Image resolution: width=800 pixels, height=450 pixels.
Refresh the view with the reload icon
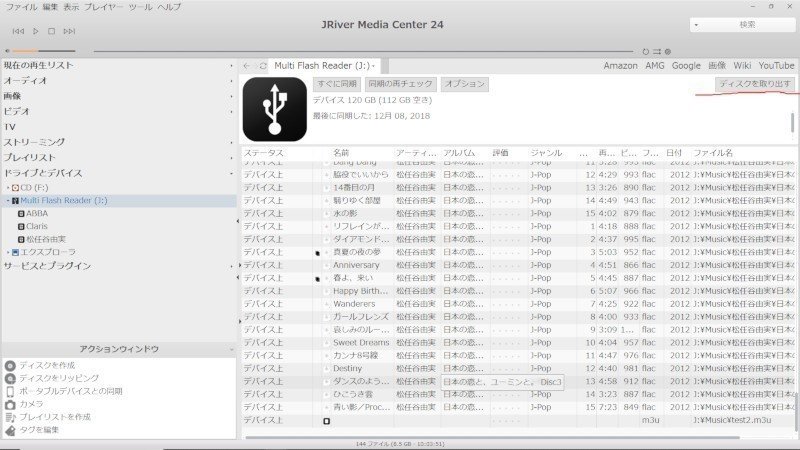click(263, 66)
